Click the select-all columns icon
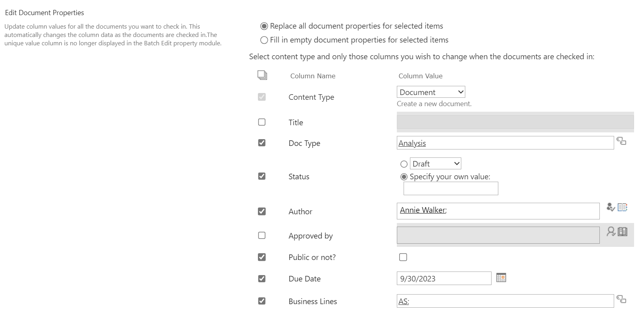644x322 pixels. 262,75
